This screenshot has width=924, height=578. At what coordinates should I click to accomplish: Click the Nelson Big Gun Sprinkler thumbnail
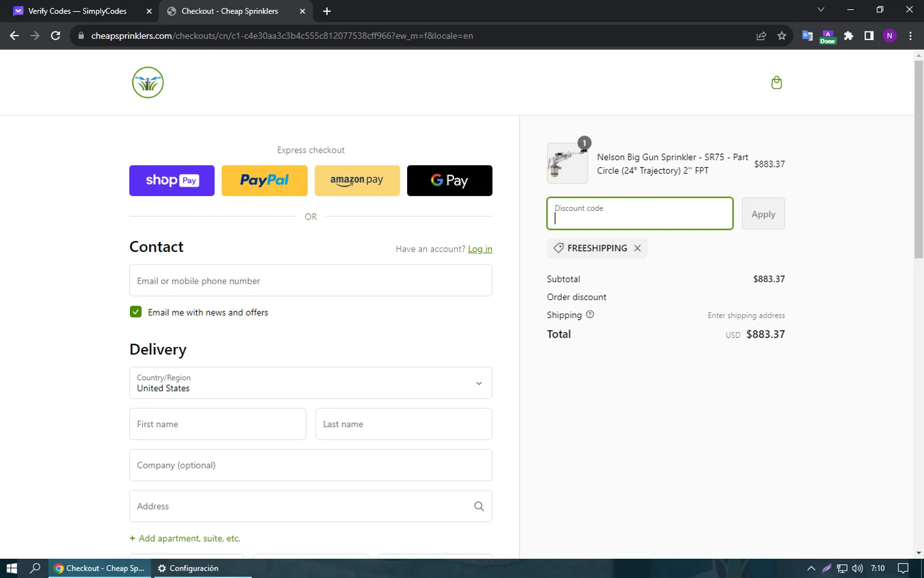pos(567,163)
